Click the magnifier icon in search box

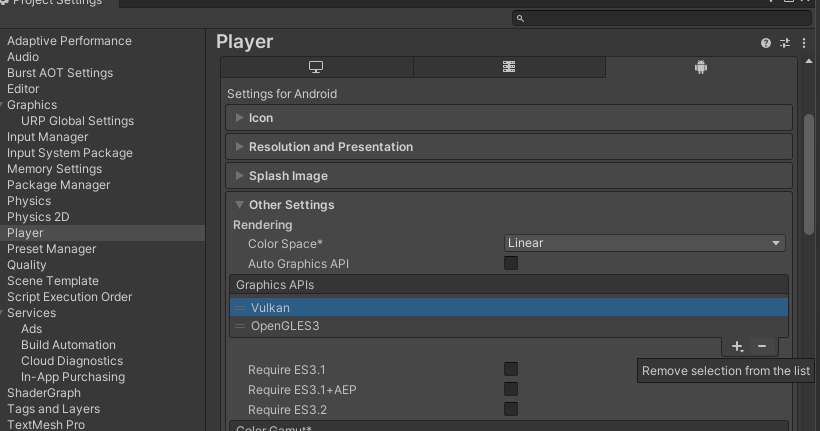tap(520, 18)
